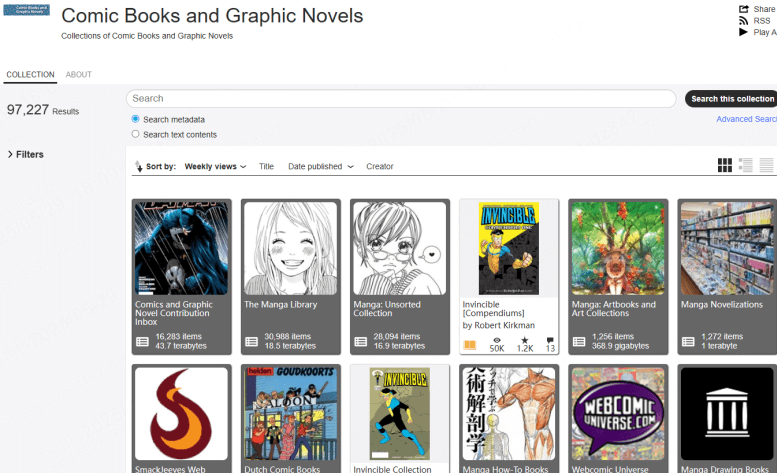Open the COLLECTION tab
Screen dimensions: 777x473
tap(30, 74)
